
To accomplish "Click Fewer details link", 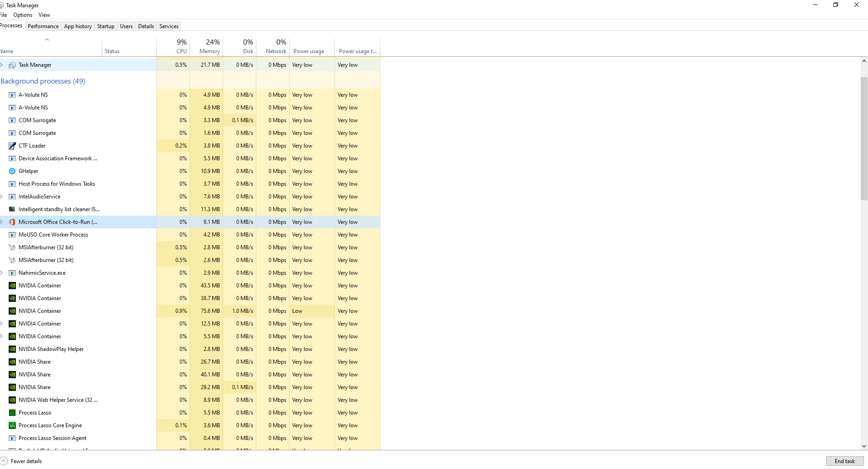I will (26, 461).
